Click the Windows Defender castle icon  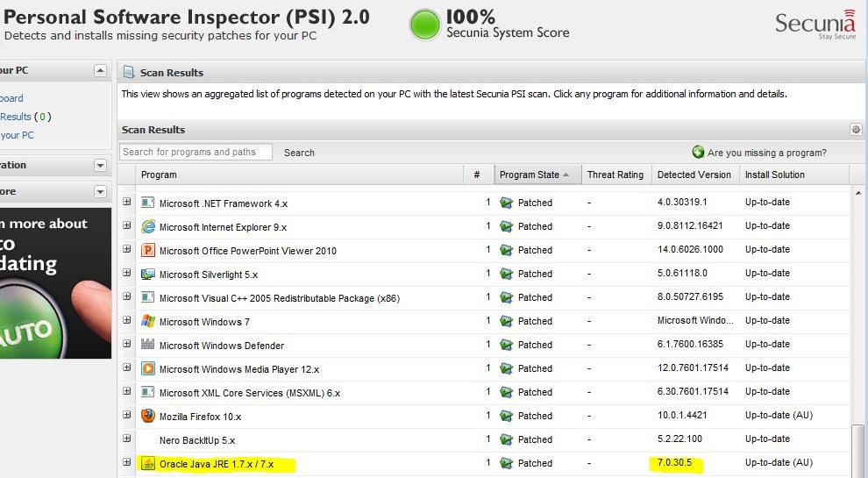pyautogui.click(x=148, y=345)
